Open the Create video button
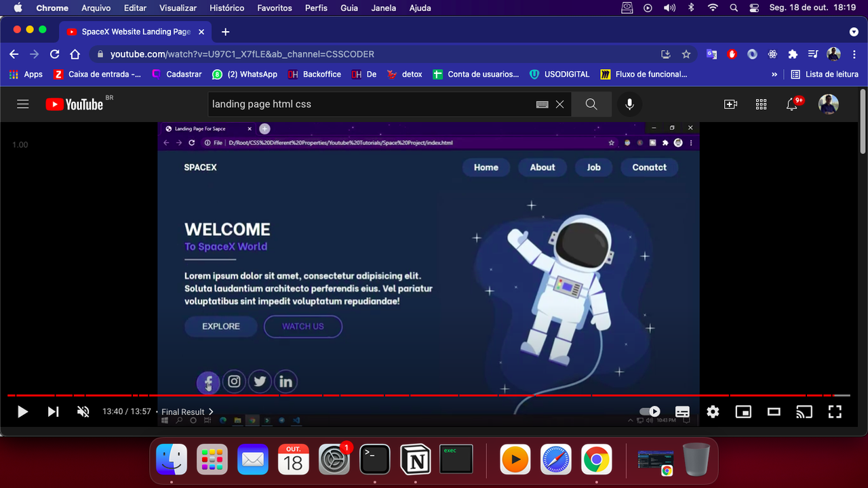Image resolution: width=868 pixels, height=488 pixels. 730,104
